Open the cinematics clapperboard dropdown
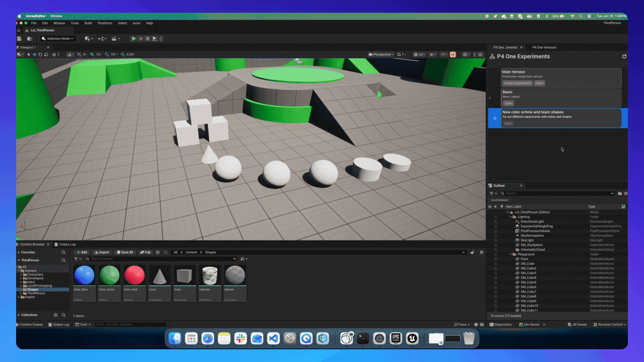The width and height of the screenshot is (644, 362). click(x=116, y=39)
